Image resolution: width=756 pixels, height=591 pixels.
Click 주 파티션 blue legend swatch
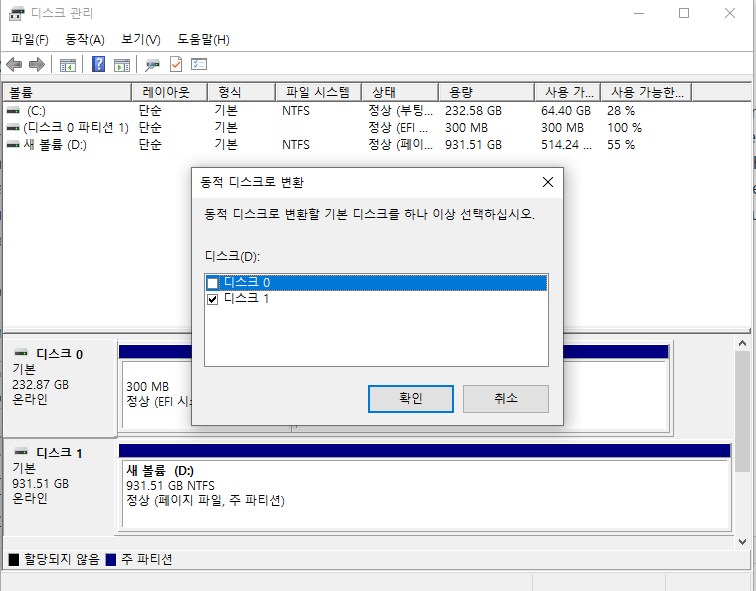point(111,559)
